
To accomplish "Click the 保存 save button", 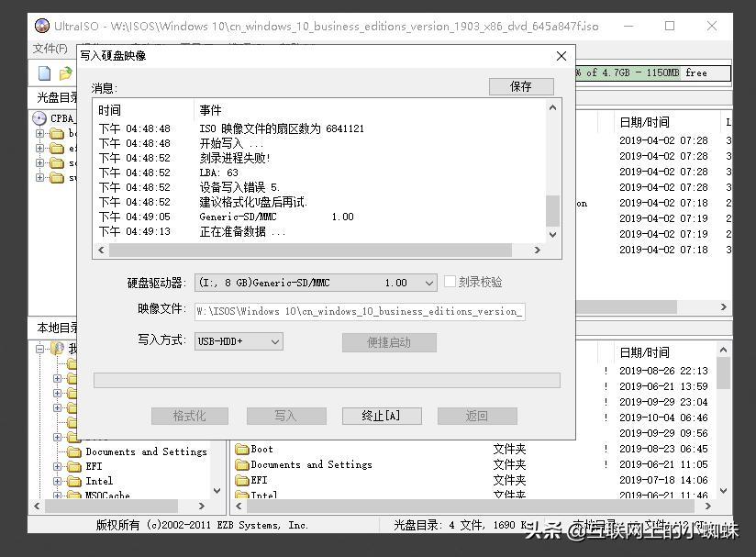I will coord(522,85).
